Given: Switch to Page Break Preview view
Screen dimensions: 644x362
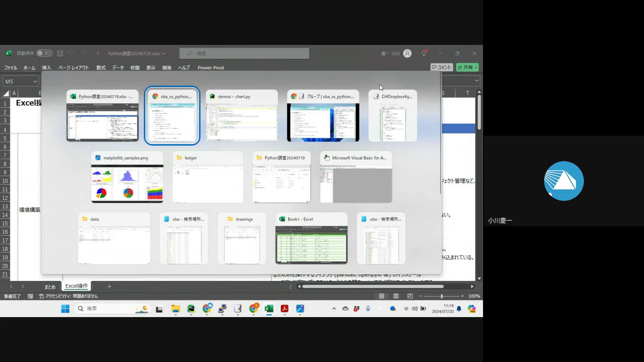Looking at the screenshot, I should (x=410, y=296).
